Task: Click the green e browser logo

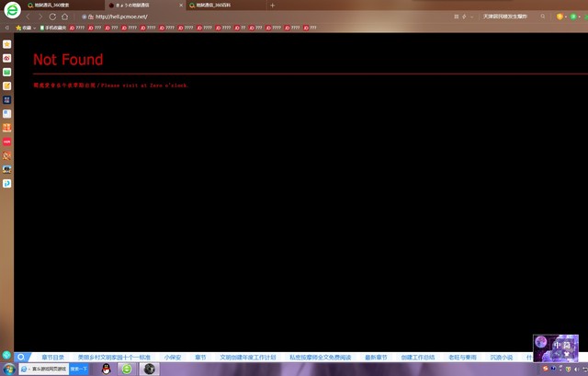Action: point(11,12)
